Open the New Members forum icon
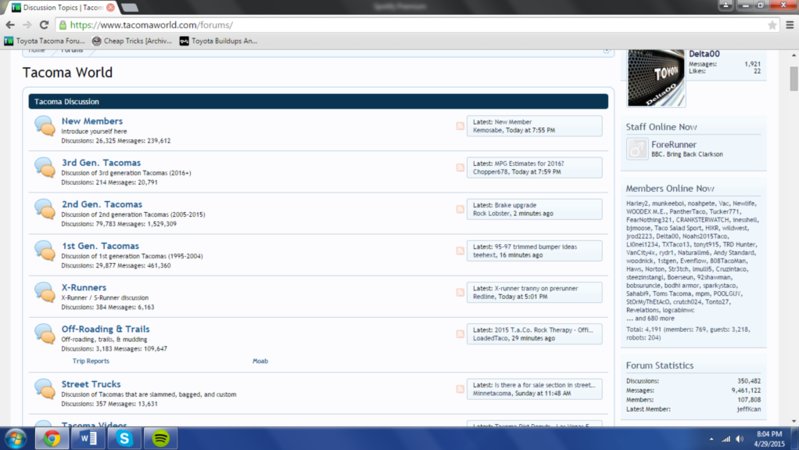 pyautogui.click(x=45, y=126)
